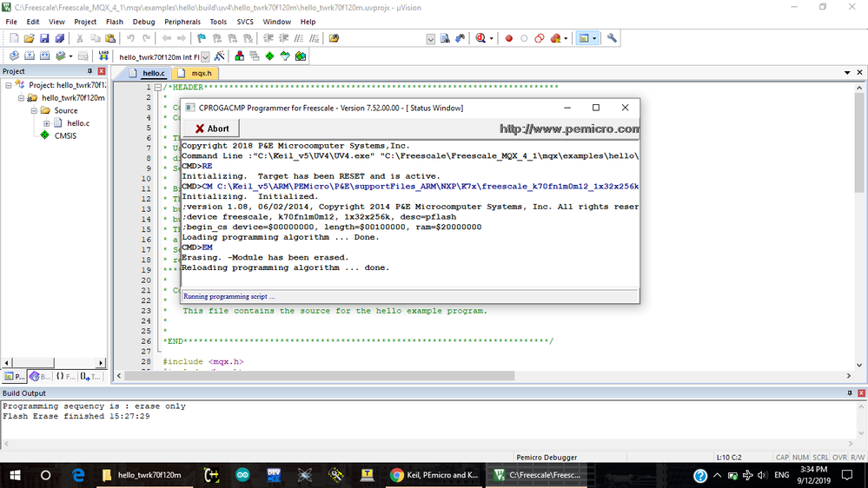The height and width of the screenshot is (488, 868).
Task: Build target files icon
Action: [30, 56]
